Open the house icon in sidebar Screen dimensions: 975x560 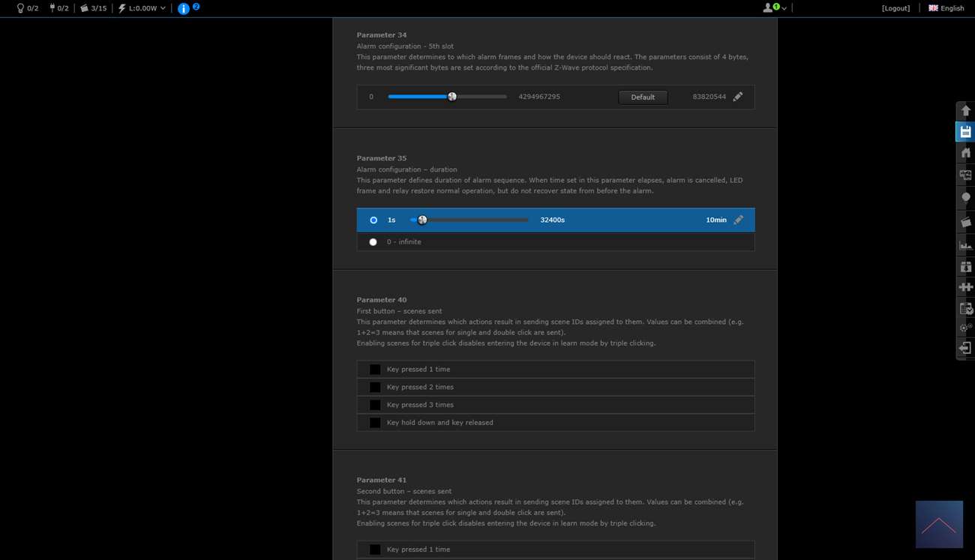pyautogui.click(x=965, y=153)
